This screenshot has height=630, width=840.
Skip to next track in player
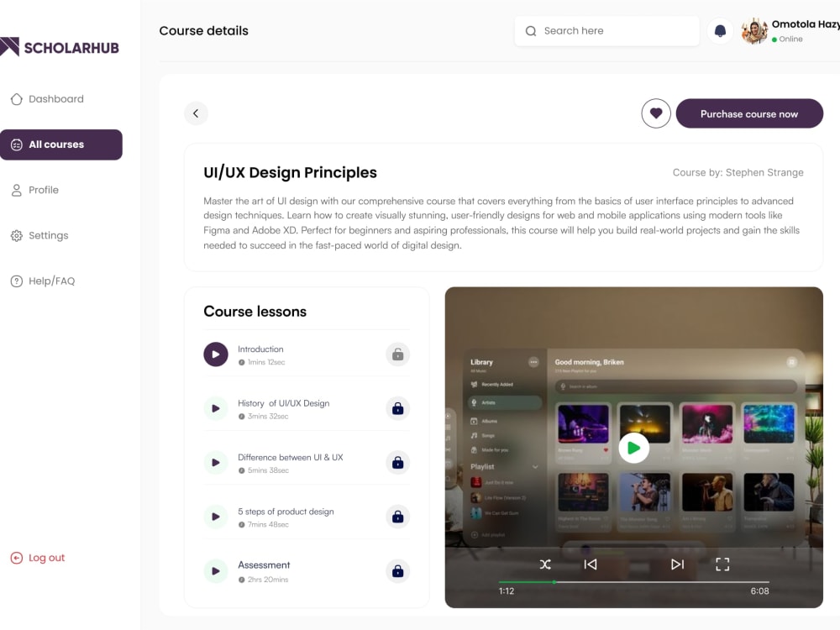(677, 564)
